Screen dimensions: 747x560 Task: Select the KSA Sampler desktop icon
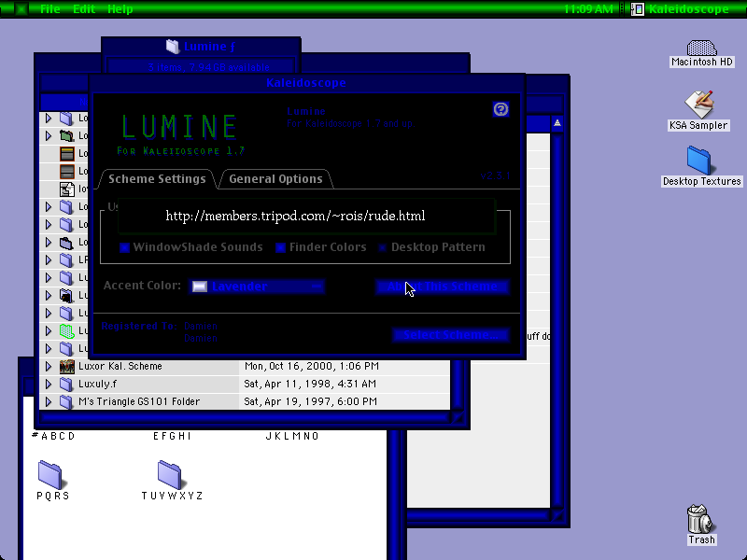[698, 104]
